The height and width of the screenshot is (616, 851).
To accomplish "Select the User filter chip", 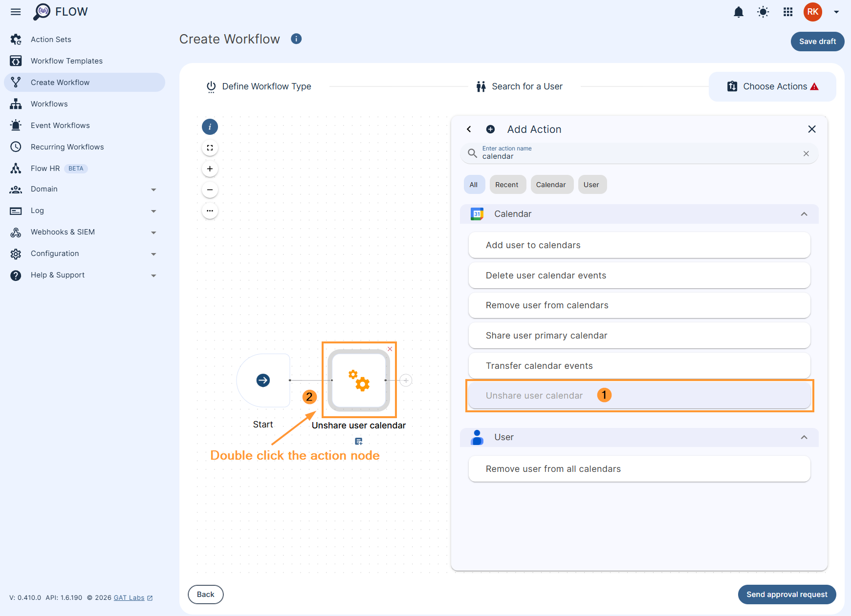I will pos(592,184).
